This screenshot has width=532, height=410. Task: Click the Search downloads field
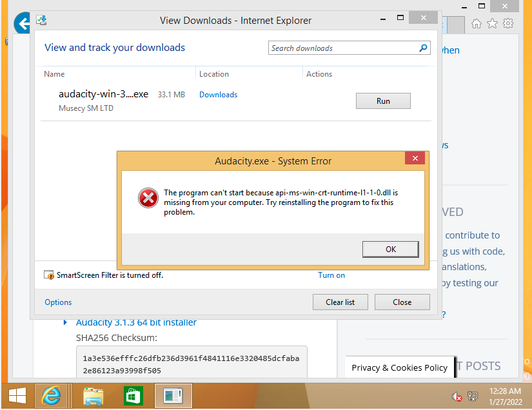coord(349,48)
